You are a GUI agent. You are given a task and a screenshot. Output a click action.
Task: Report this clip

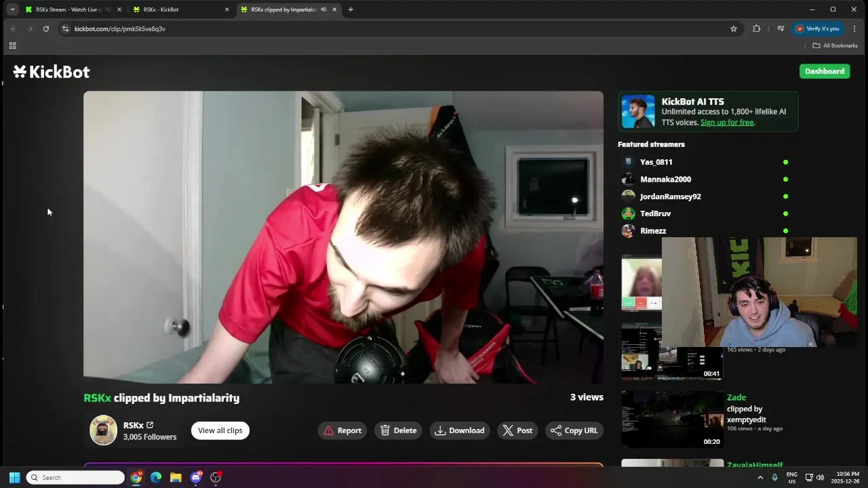342,430
